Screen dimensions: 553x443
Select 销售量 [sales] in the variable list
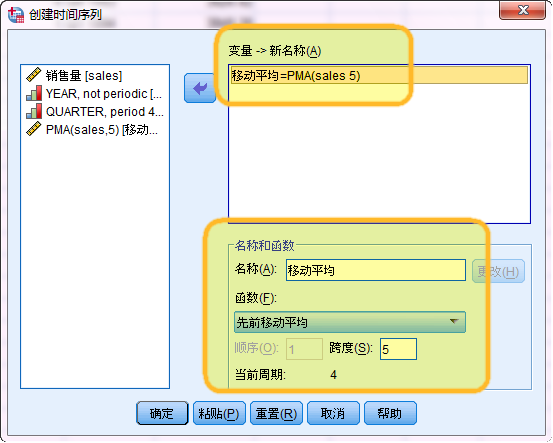click(x=84, y=75)
